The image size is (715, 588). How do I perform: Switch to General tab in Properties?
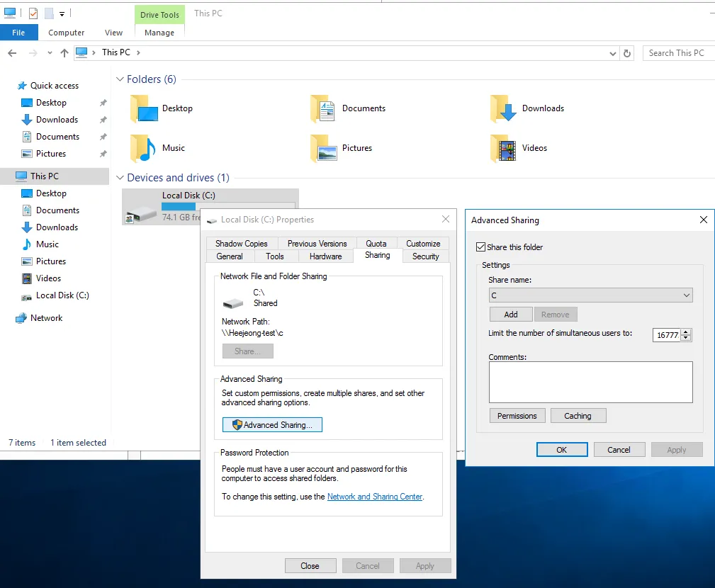coord(230,256)
